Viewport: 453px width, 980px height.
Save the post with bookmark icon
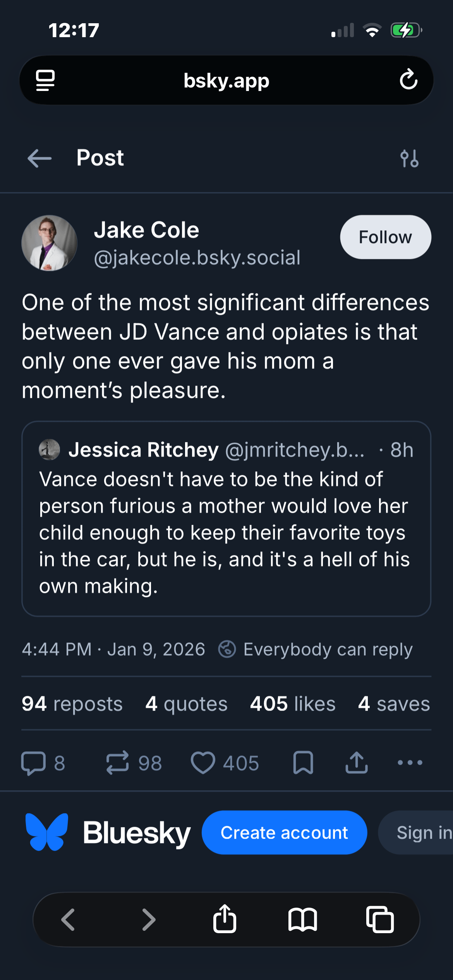click(303, 763)
